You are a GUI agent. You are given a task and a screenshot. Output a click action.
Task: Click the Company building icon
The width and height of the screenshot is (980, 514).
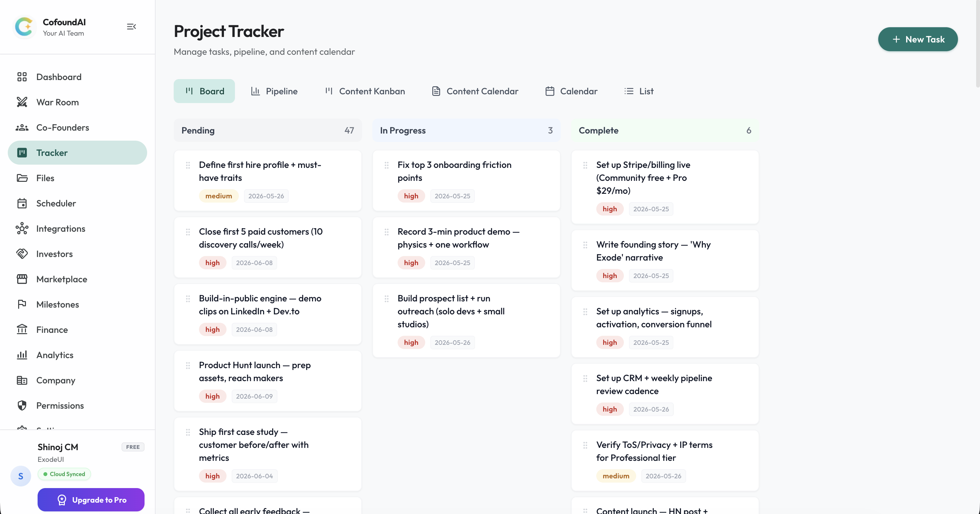click(22, 380)
